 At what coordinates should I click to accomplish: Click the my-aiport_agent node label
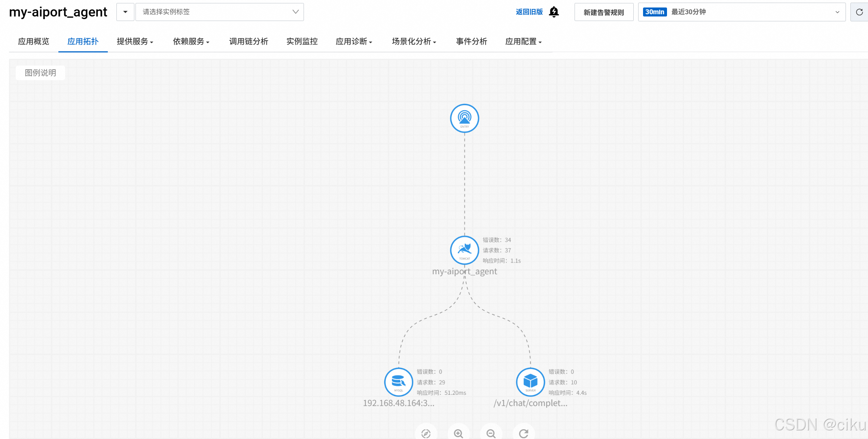(x=465, y=272)
